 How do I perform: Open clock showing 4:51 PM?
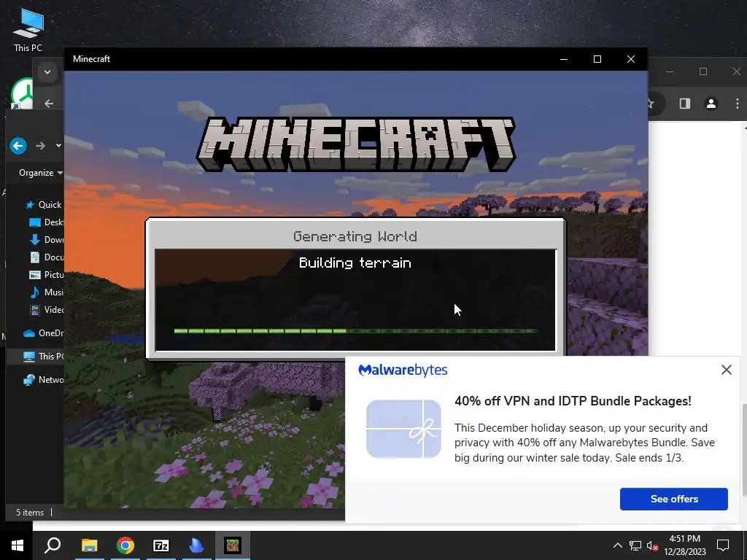(685, 545)
